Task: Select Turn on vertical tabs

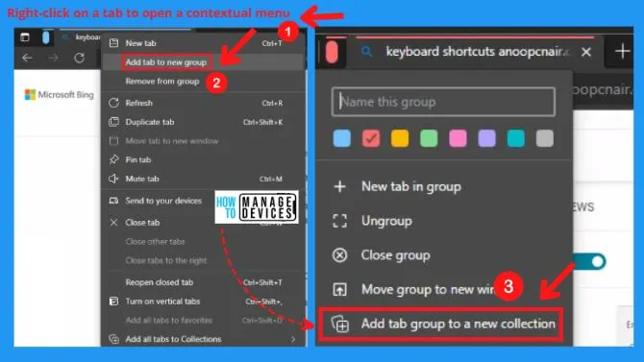Action: 162,302
